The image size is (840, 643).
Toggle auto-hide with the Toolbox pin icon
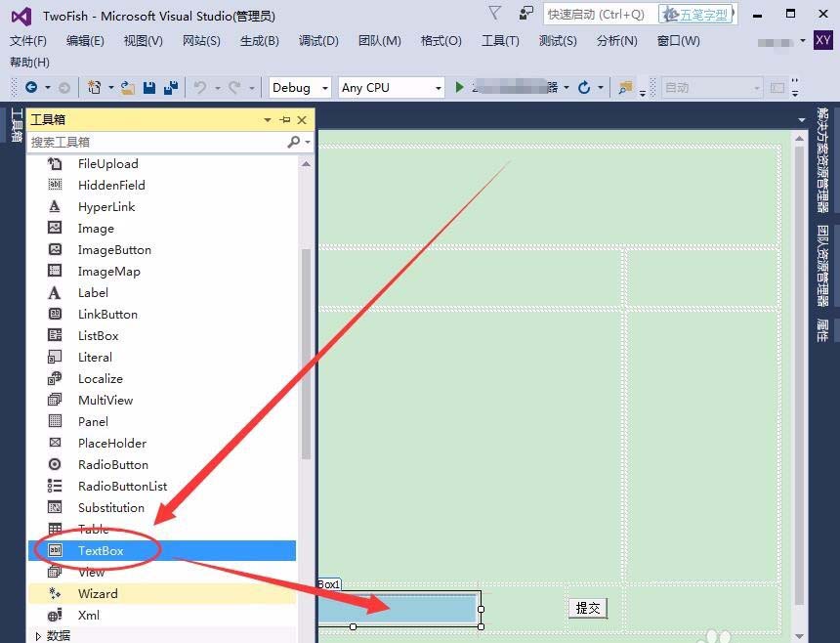282,119
